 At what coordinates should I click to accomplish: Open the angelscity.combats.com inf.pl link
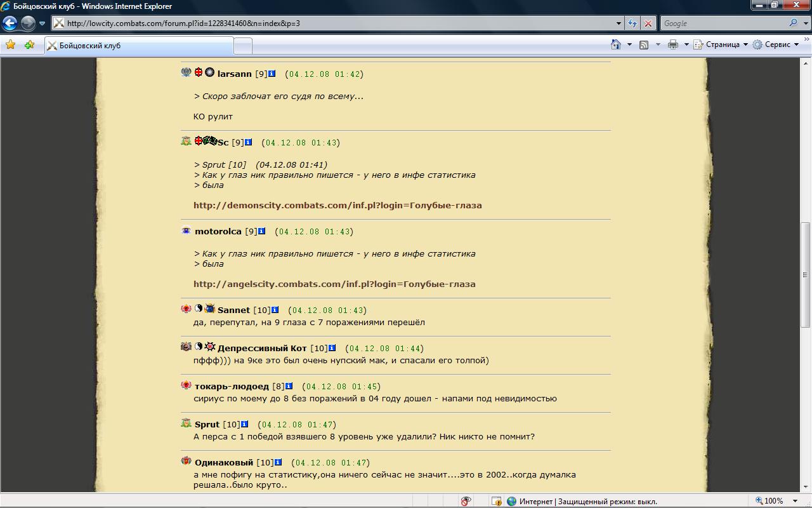tap(334, 284)
